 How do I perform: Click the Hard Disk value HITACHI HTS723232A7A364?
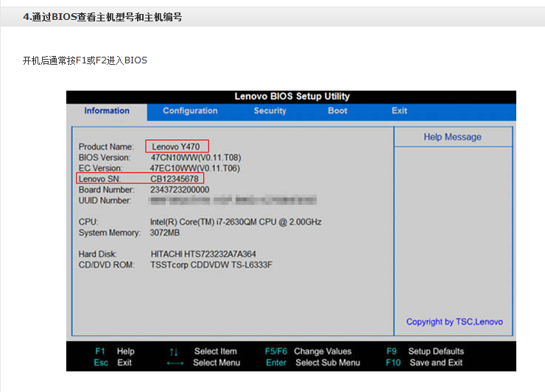click(203, 254)
